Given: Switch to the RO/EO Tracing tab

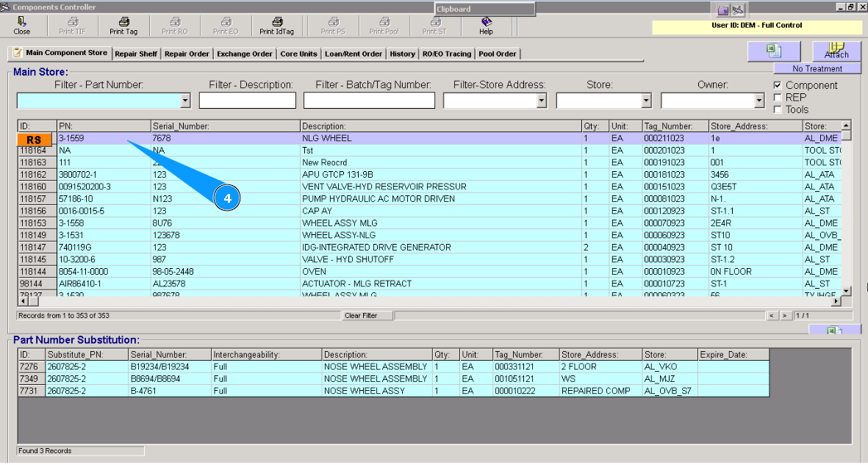Looking at the screenshot, I should [x=447, y=54].
